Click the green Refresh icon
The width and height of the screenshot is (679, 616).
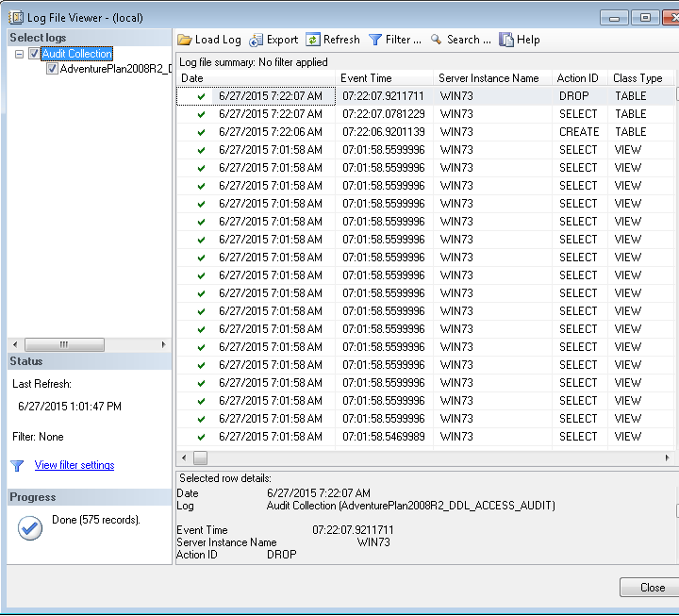pyautogui.click(x=313, y=40)
